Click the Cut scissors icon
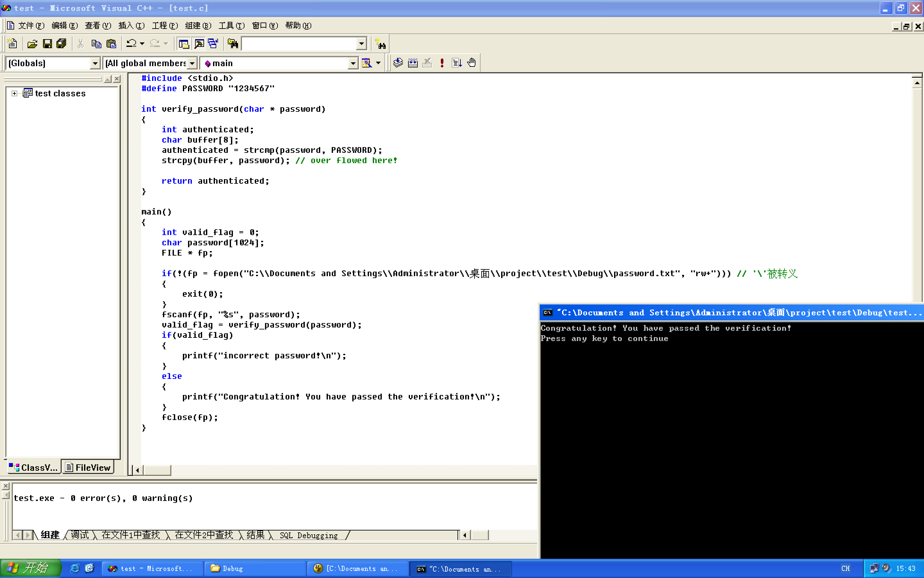This screenshot has height=578, width=924. (81, 44)
